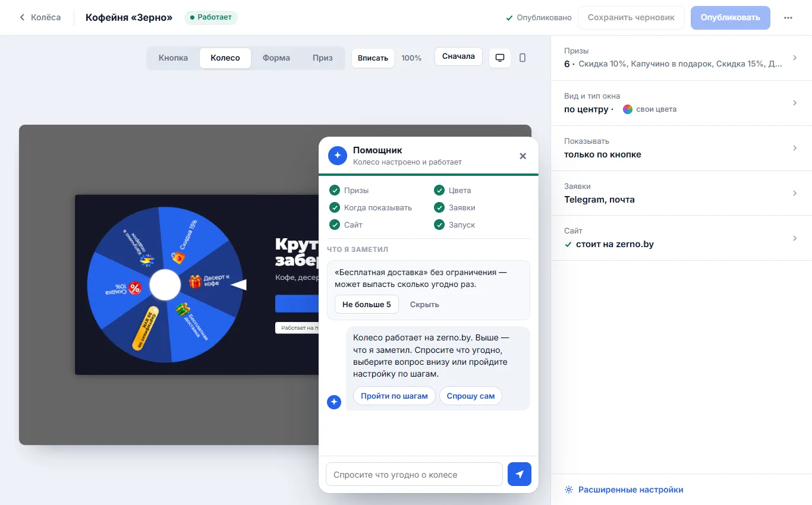Viewport: 812px width, 505px height.
Task: Click the yellow Сертификат на 30 BYN tag
Action: tap(146, 328)
